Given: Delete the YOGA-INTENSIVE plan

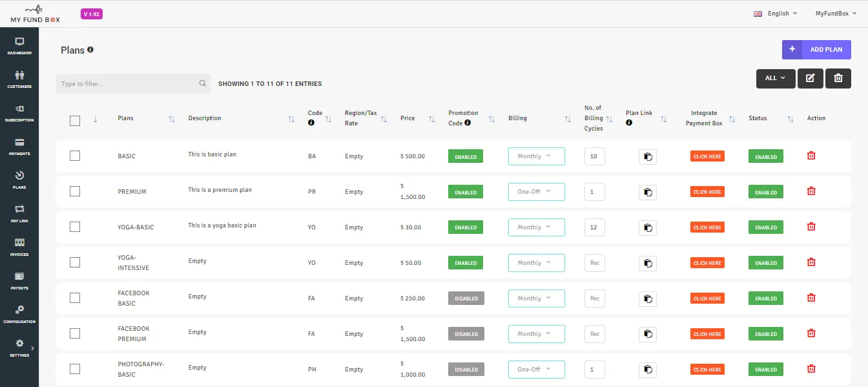Looking at the screenshot, I should pyautogui.click(x=812, y=262).
